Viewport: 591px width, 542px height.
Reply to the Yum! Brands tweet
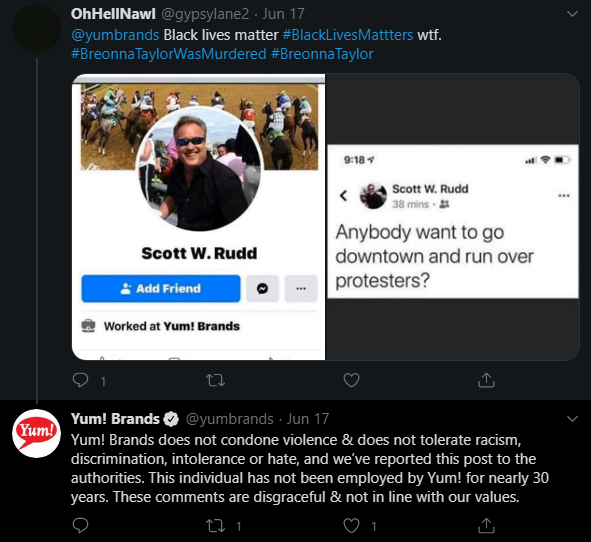click(80, 525)
